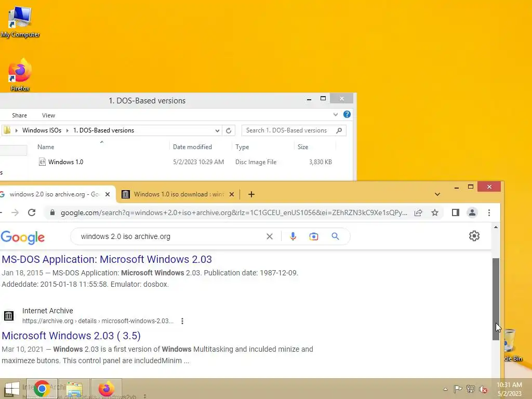
Task: Reload the Chrome page
Action: click(x=32, y=212)
